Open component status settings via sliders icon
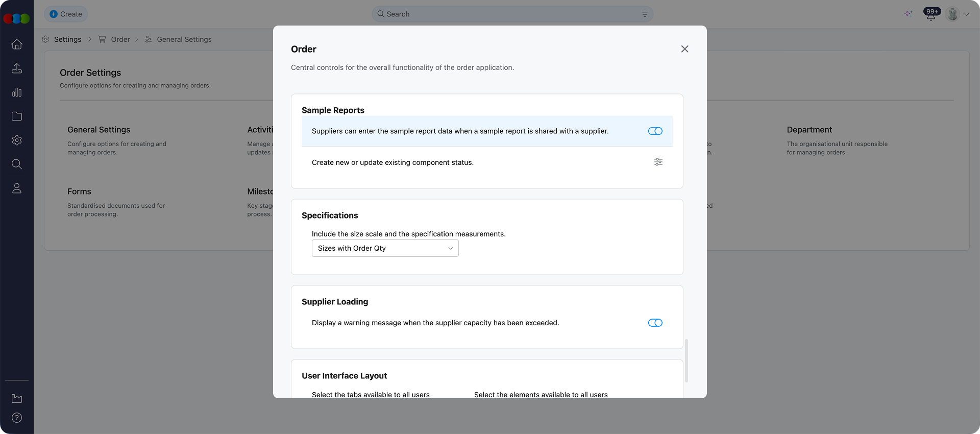 tap(658, 162)
